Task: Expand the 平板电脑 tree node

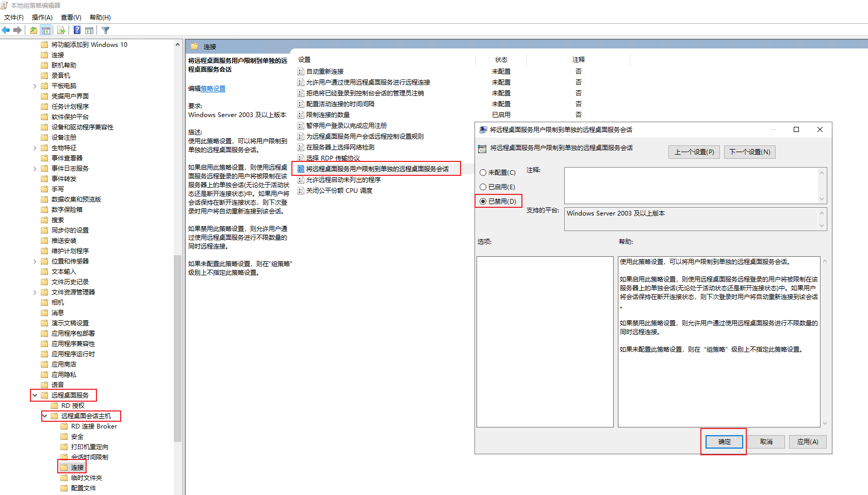Action: click(35, 86)
